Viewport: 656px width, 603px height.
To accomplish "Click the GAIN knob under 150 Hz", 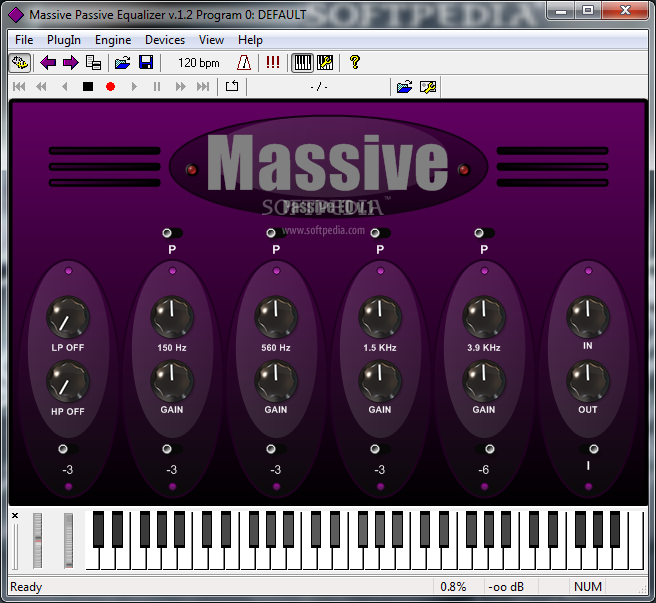I will coord(172,381).
